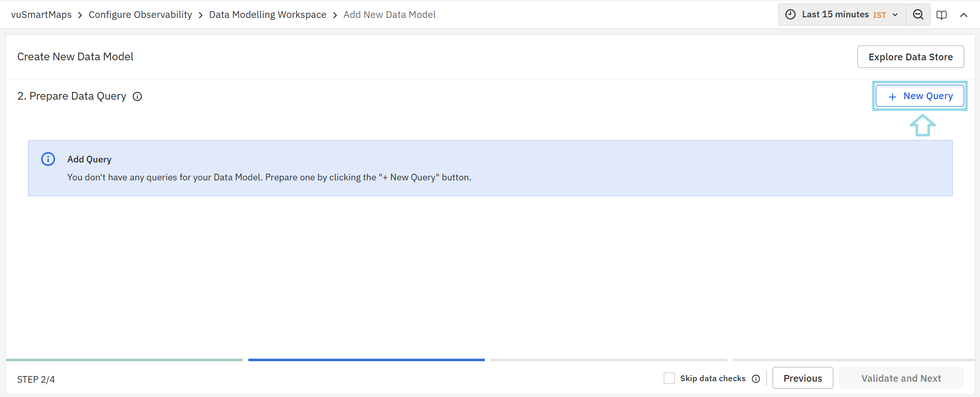Open the Last 15 minutes time dropdown

[835, 15]
